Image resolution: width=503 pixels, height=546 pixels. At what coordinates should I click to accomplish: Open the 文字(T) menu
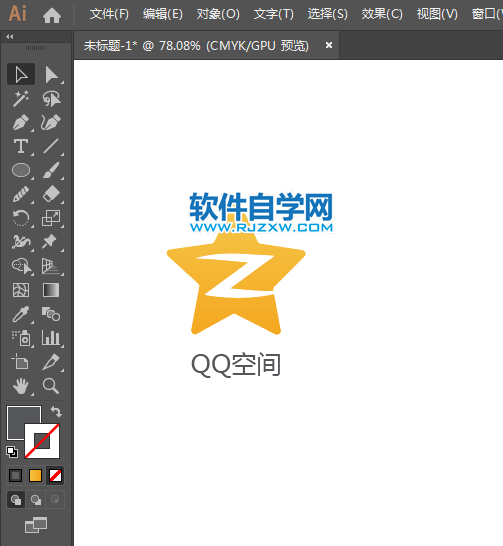pyautogui.click(x=274, y=14)
